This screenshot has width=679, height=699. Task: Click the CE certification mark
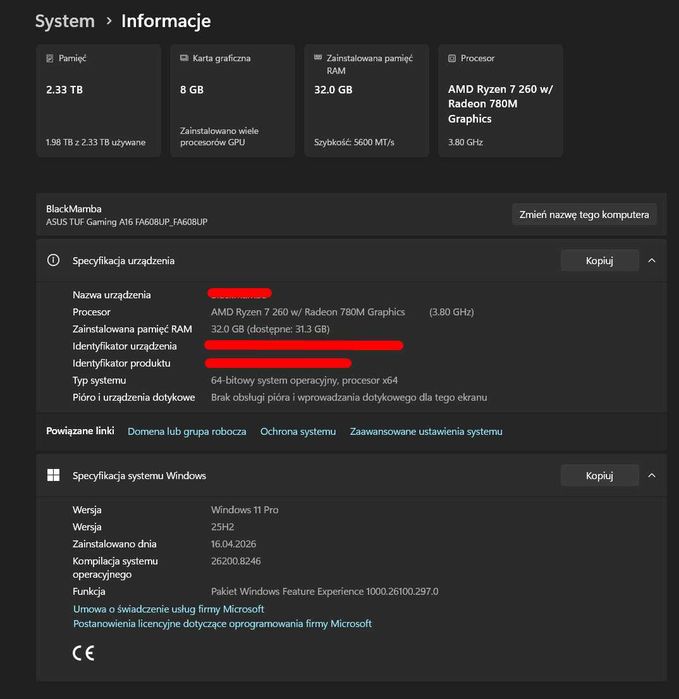83,653
